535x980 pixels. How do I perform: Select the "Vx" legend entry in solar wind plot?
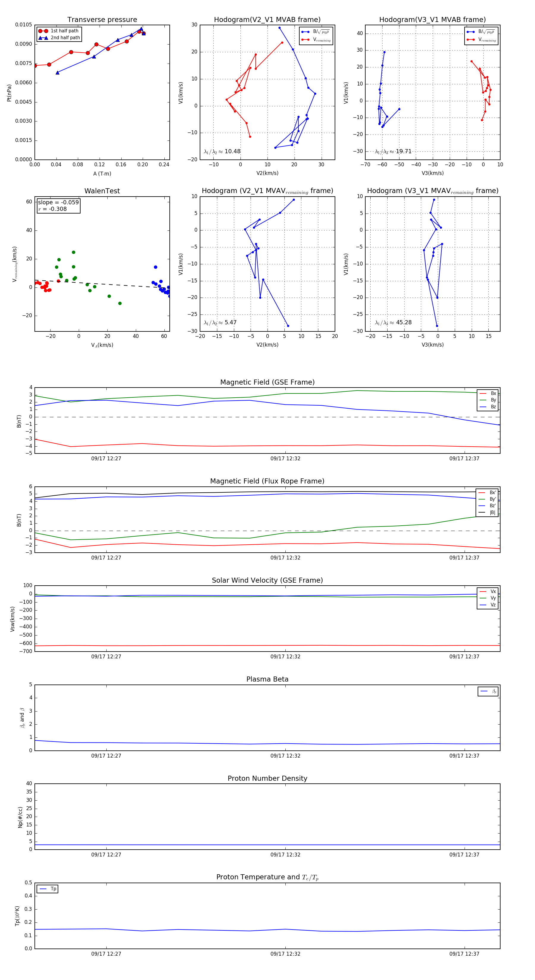point(488,592)
